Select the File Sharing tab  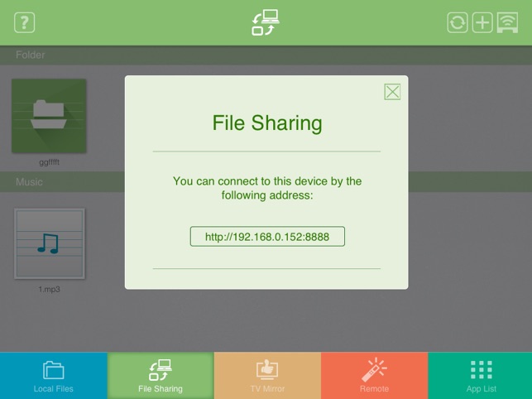(x=161, y=376)
